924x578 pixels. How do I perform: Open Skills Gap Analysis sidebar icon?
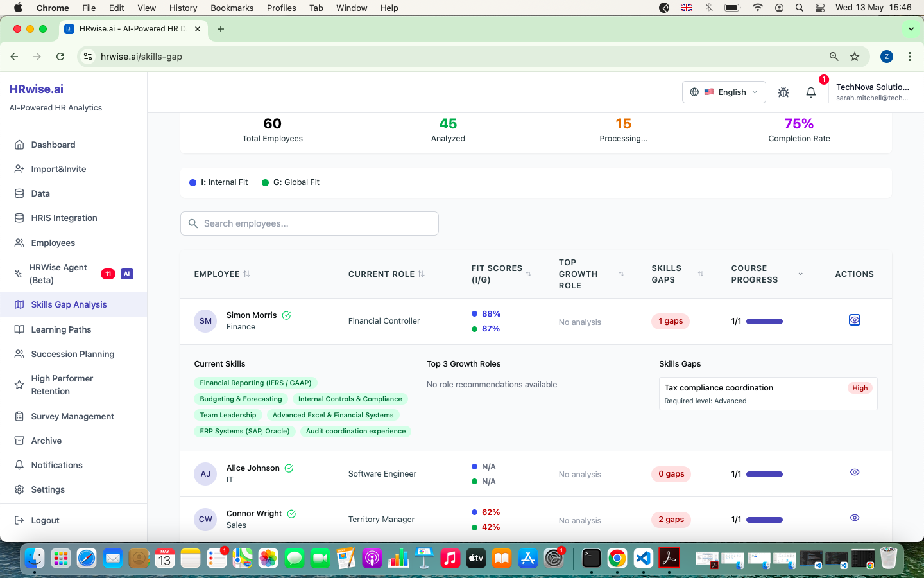coord(19,304)
